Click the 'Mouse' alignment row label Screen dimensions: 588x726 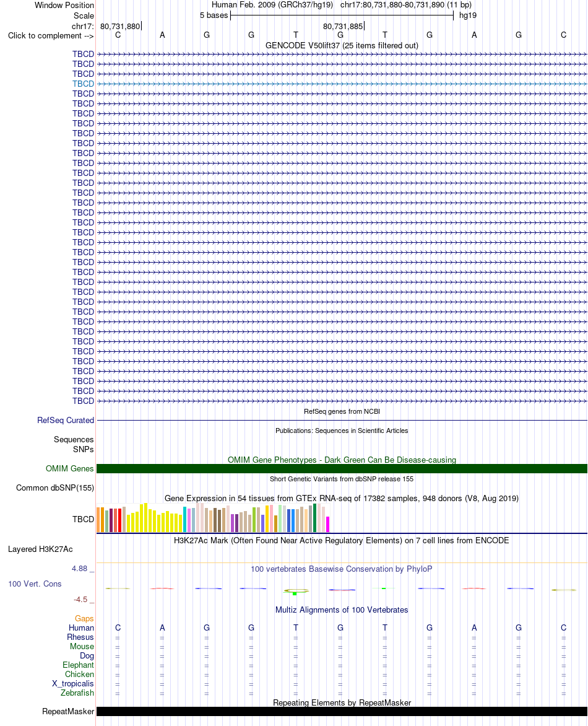pos(82,646)
